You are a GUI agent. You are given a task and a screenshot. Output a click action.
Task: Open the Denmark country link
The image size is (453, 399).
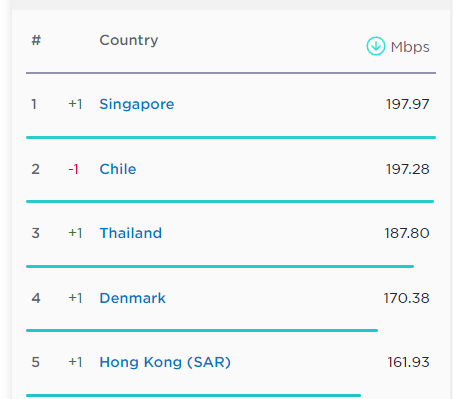pyautogui.click(x=132, y=298)
